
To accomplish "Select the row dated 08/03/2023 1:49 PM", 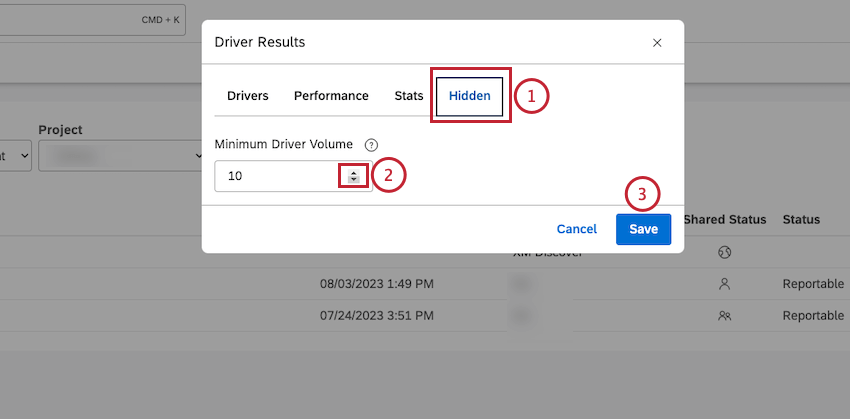I will (x=425, y=284).
